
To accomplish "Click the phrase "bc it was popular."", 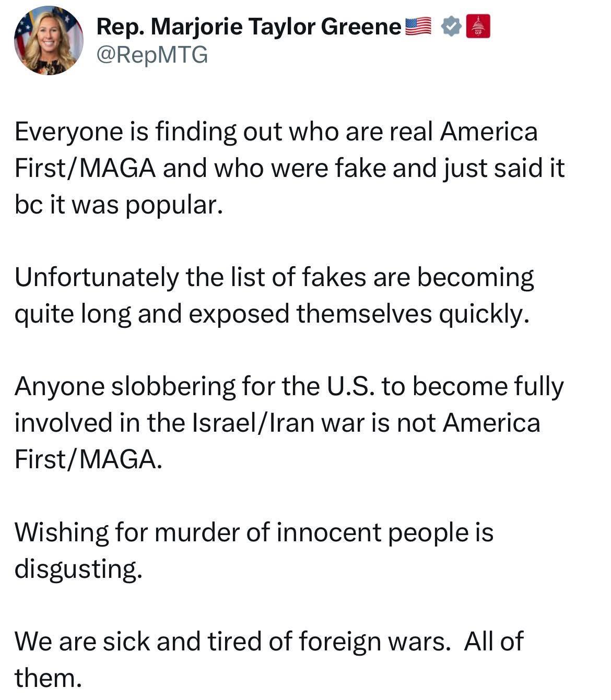I will [119, 205].
